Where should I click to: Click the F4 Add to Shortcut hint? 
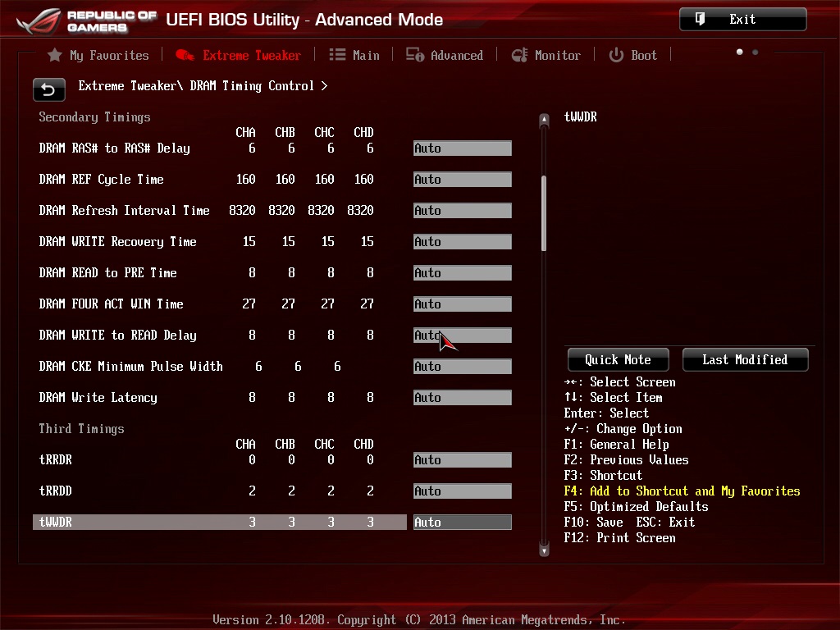(x=682, y=491)
